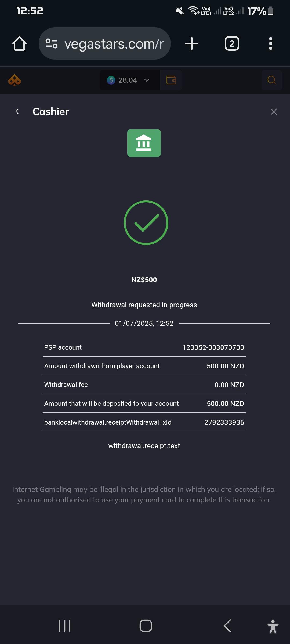
Task: Open site settings icon in address bar
Action: [52, 44]
